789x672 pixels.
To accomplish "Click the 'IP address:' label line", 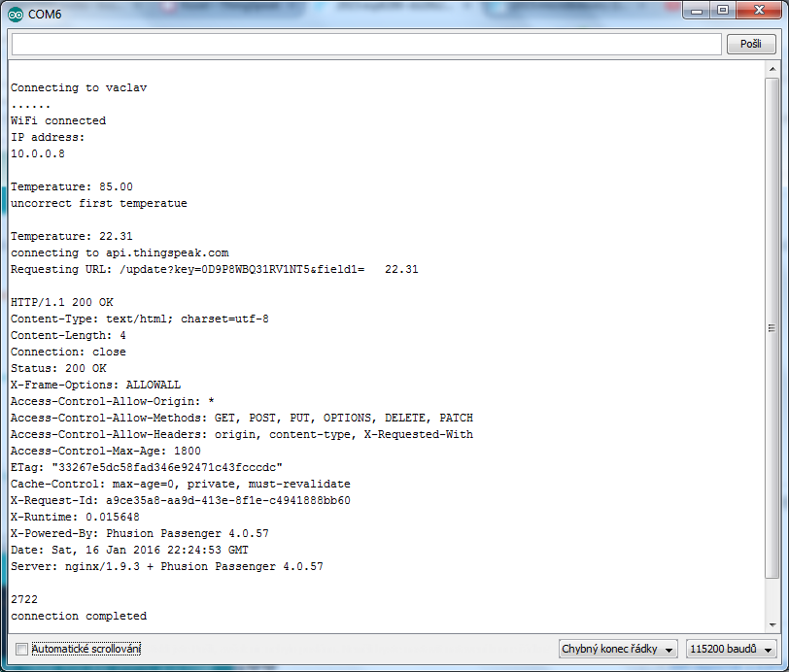I will [48, 137].
